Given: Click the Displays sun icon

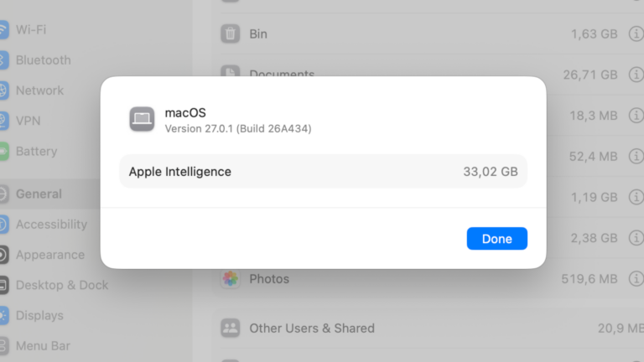Looking at the screenshot, I should (3, 315).
